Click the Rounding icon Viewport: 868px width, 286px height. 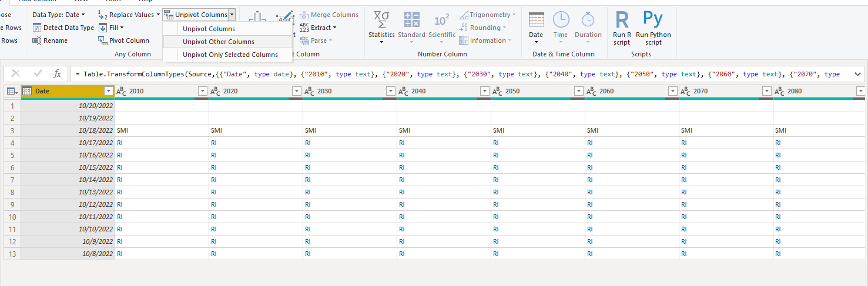[x=464, y=28]
